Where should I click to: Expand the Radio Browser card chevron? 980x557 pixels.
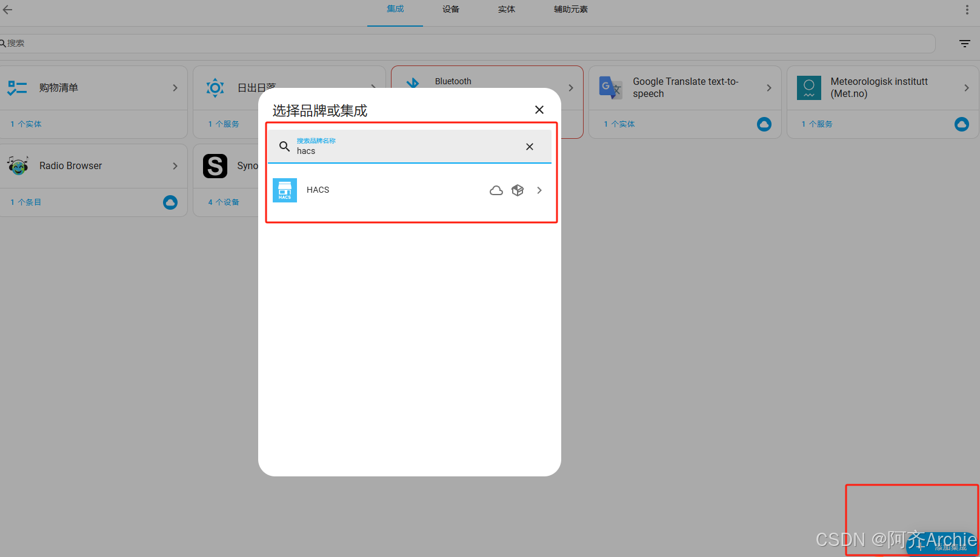click(x=175, y=166)
